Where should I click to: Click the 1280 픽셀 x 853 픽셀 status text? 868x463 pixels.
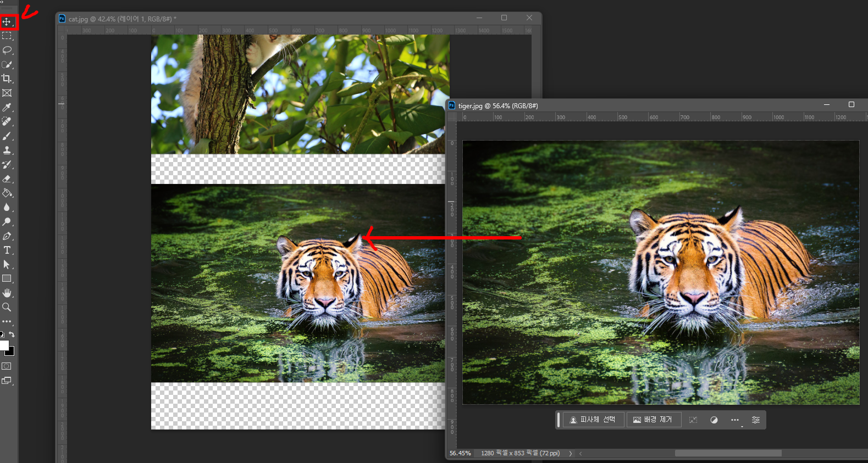(520, 453)
